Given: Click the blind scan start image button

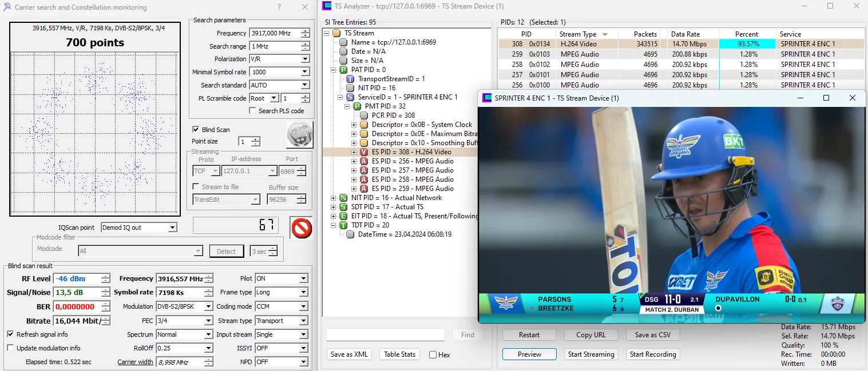Looking at the screenshot, I should click(299, 135).
